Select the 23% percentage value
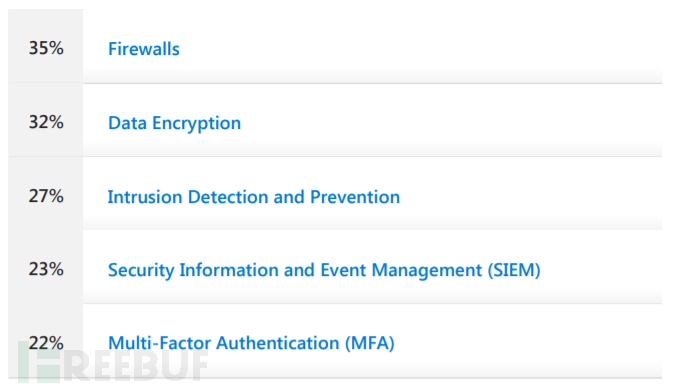The width and height of the screenshot is (674, 390). (x=46, y=269)
